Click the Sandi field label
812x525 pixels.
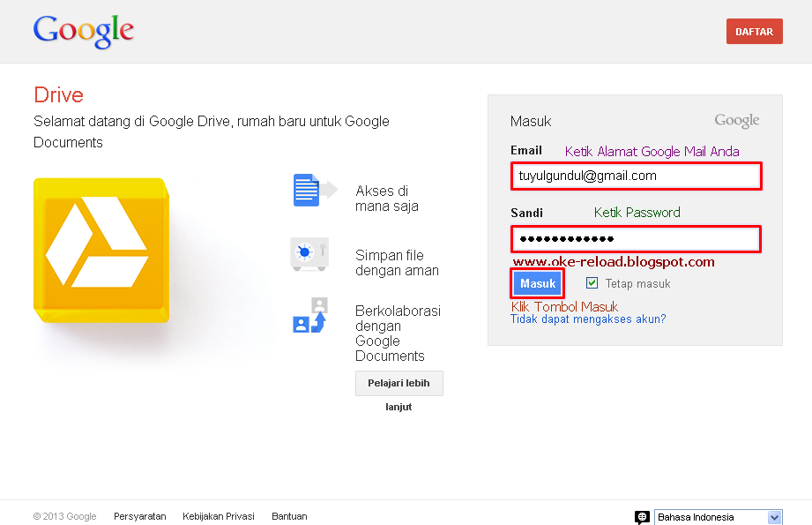(x=526, y=213)
